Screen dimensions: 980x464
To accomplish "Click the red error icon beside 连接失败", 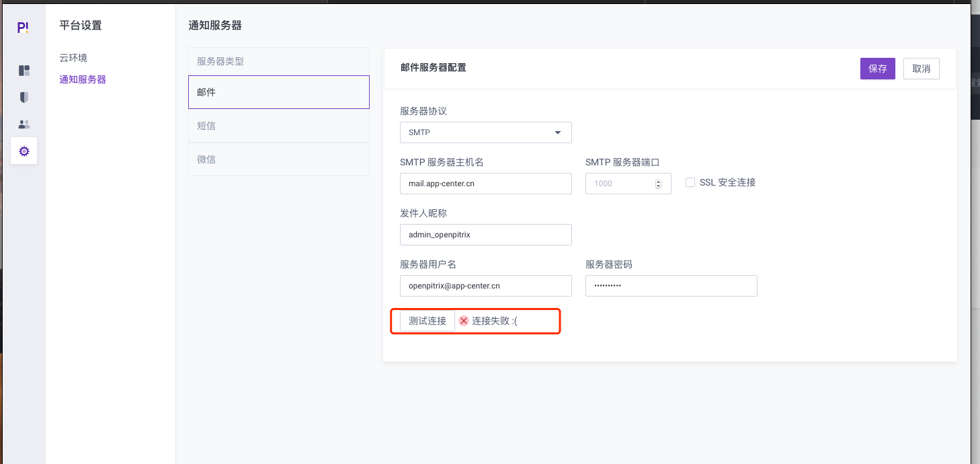I will [463, 321].
